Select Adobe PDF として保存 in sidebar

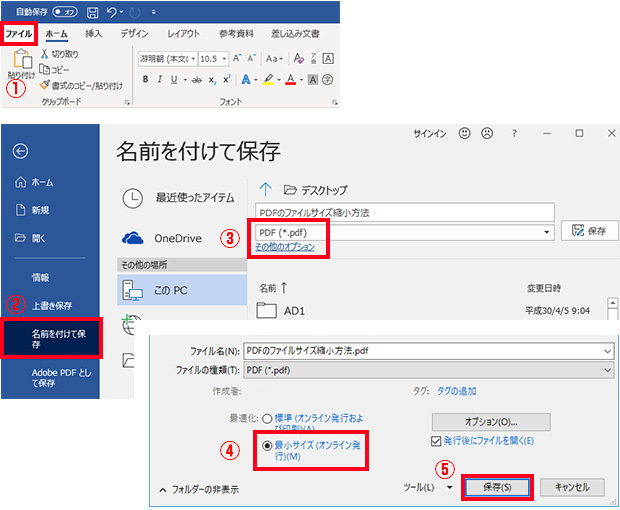61,378
